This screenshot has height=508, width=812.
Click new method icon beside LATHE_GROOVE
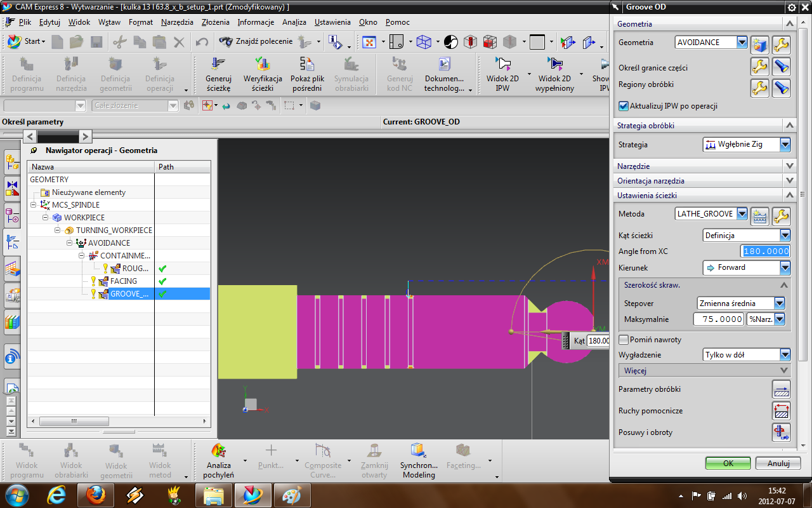tap(759, 216)
